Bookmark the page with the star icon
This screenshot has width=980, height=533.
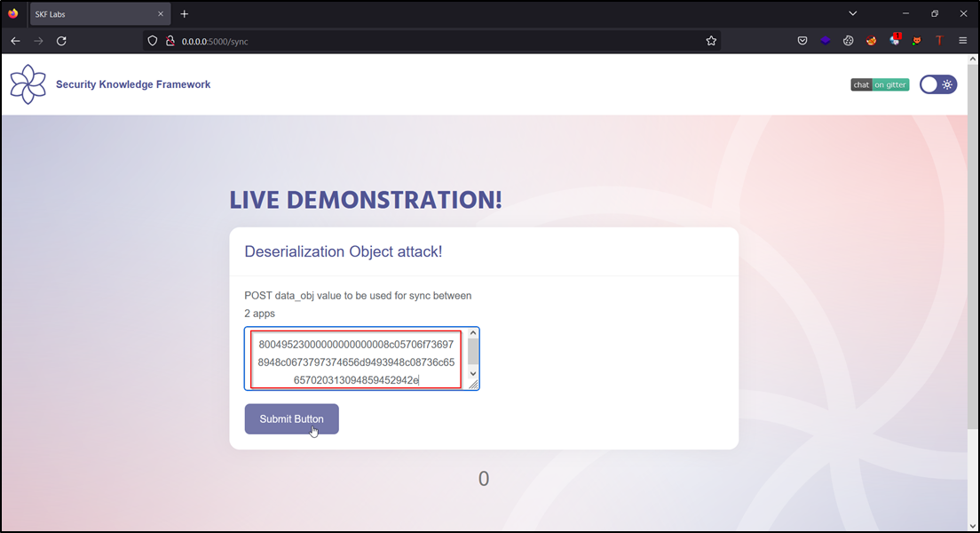[710, 40]
